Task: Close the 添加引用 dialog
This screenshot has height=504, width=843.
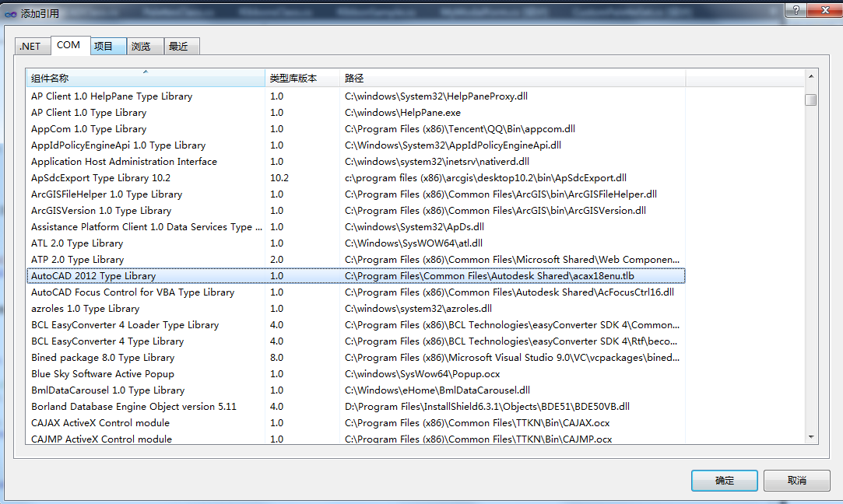Action: pos(825,9)
